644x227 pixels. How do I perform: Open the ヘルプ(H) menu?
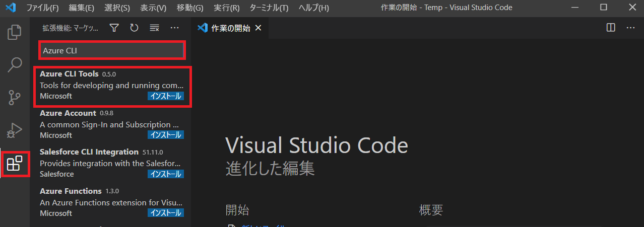pyautogui.click(x=314, y=8)
